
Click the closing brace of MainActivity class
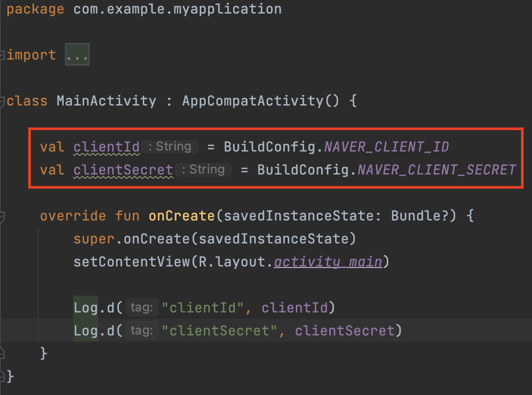click(x=10, y=376)
